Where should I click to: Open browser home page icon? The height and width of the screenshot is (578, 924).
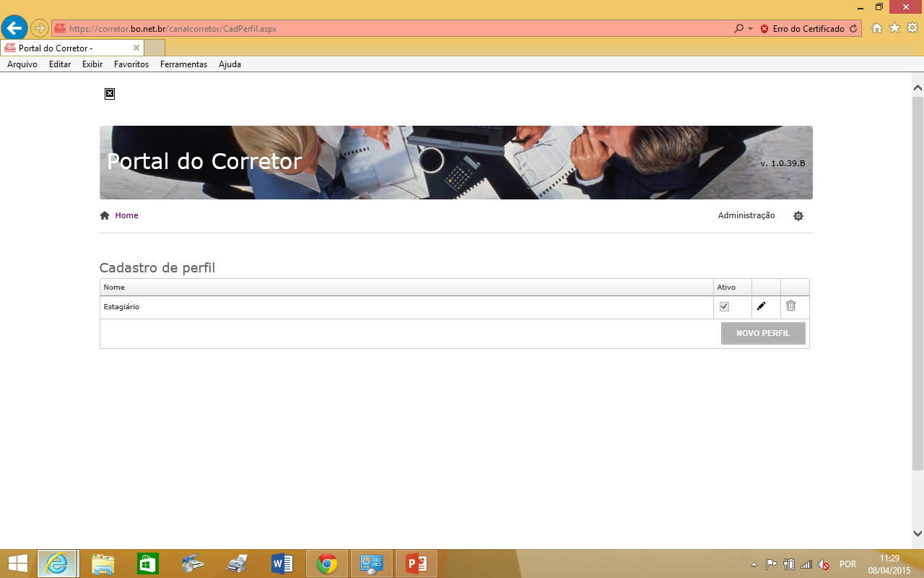pos(877,28)
